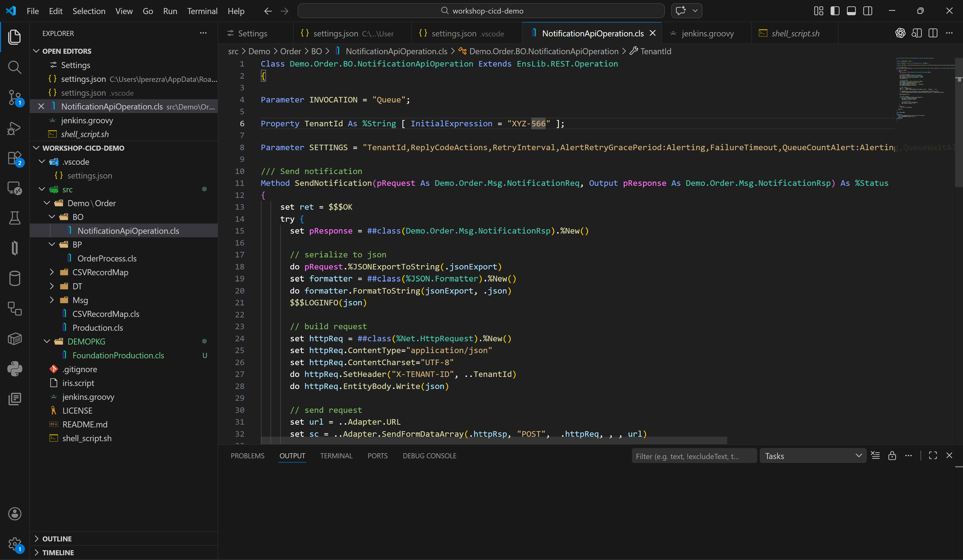Open Manage gear icon
The image size is (963, 560).
pos(15,544)
